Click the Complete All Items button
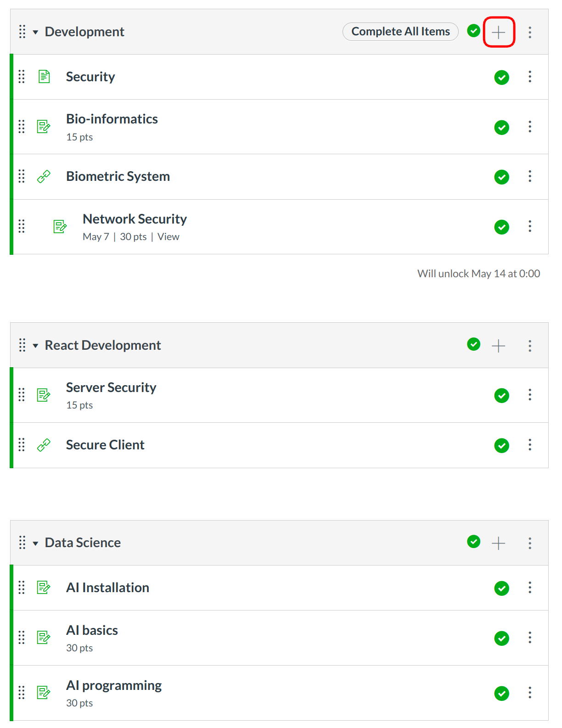The image size is (562, 728). tap(400, 32)
